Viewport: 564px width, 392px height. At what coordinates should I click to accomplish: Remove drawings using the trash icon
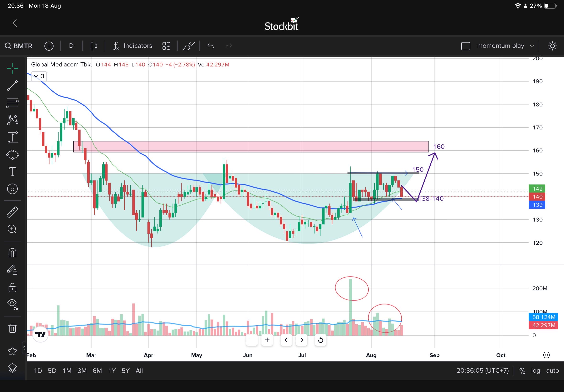pyautogui.click(x=12, y=328)
